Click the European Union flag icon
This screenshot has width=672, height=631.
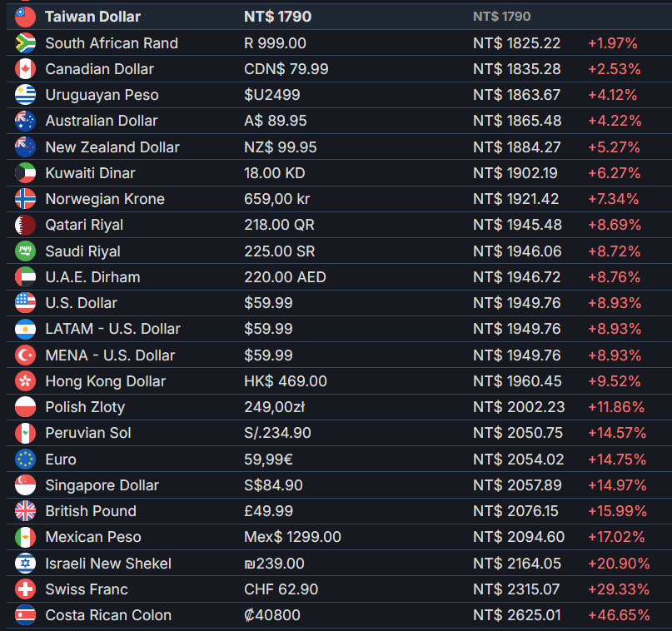coord(25,460)
